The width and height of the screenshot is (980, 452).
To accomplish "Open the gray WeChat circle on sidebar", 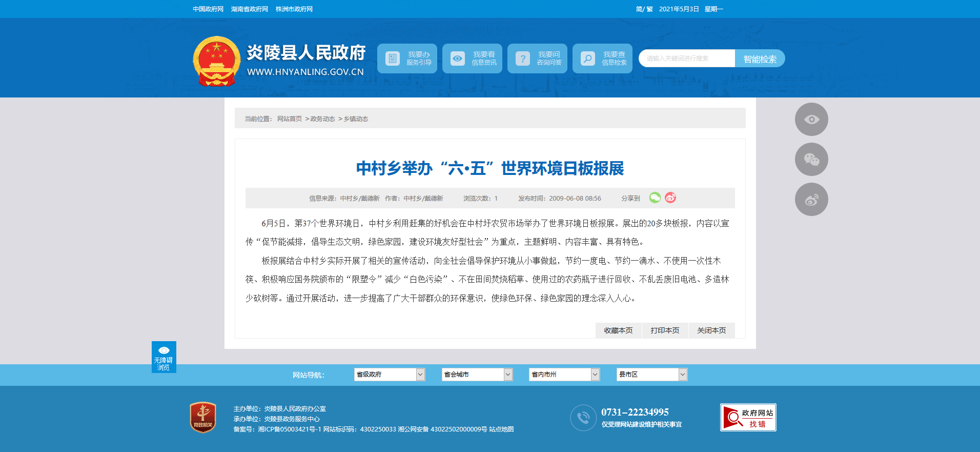I will (811, 160).
